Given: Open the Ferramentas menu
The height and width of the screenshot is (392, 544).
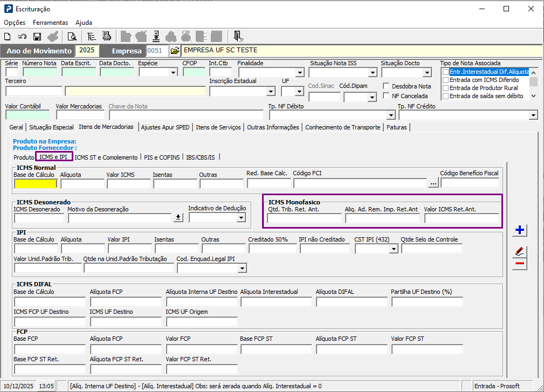Looking at the screenshot, I should point(50,23).
